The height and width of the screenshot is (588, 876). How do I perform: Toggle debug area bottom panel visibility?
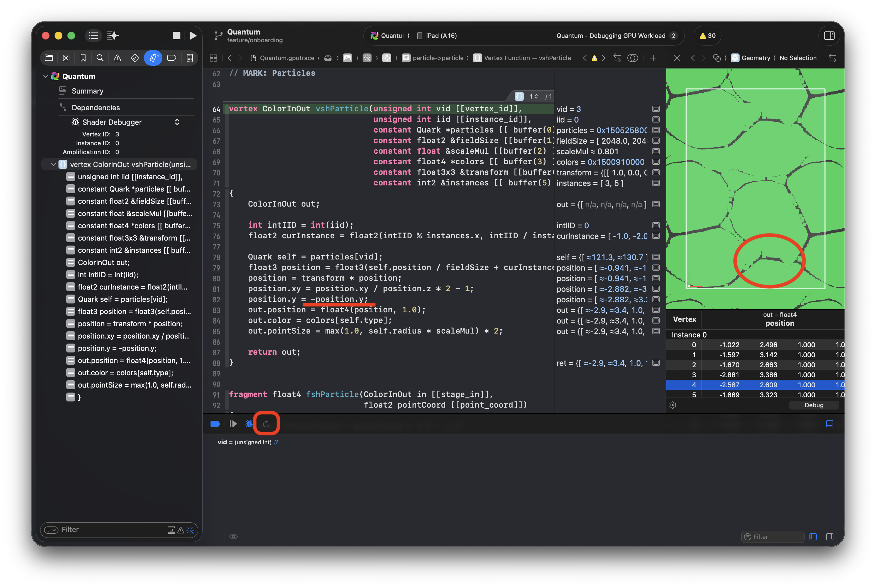(829, 424)
